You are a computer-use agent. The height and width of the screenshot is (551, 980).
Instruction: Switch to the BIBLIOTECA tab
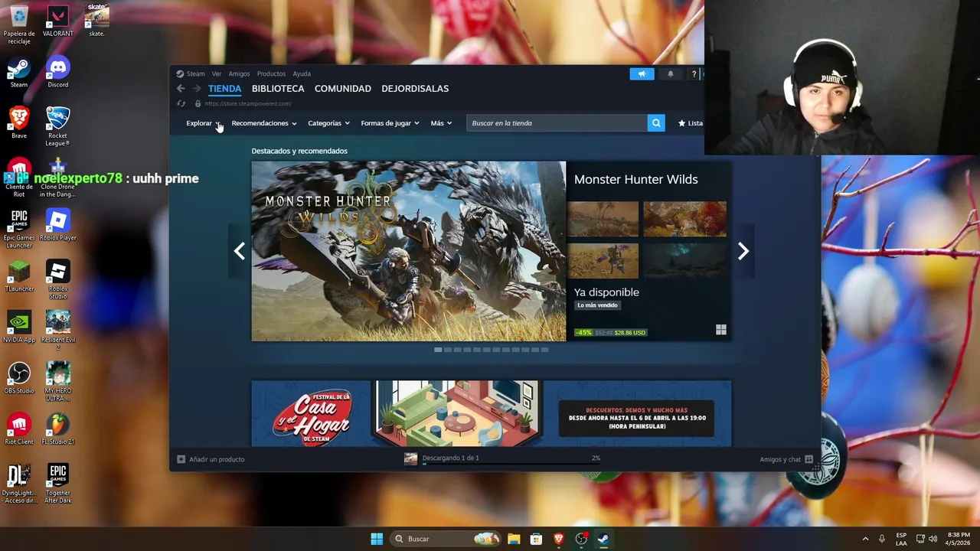pos(278,89)
